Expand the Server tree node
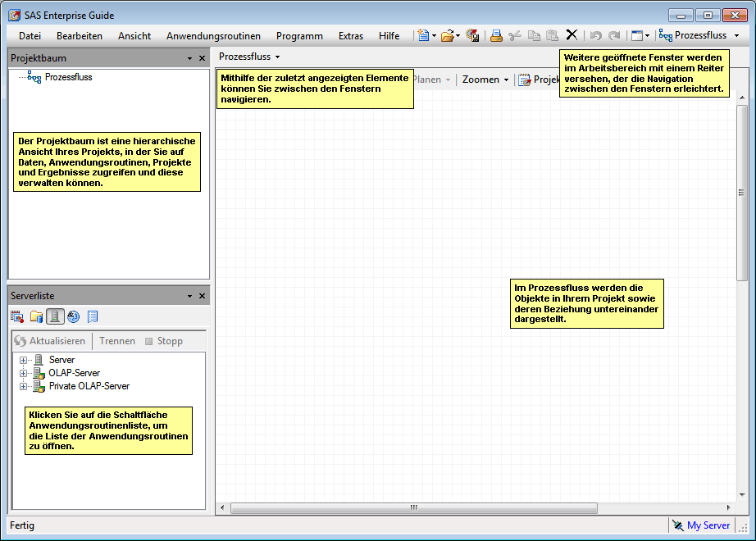The width and height of the screenshot is (756, 541). click(x=25, y=359)
